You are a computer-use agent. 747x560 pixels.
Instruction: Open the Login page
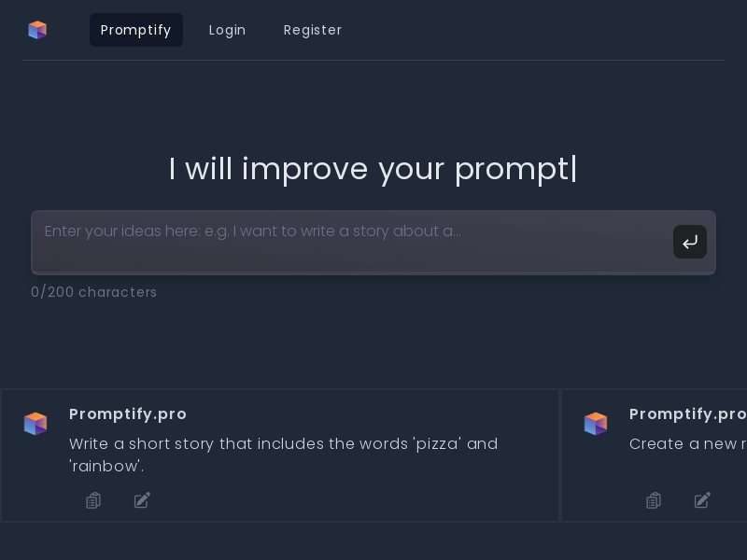(227, 30)
